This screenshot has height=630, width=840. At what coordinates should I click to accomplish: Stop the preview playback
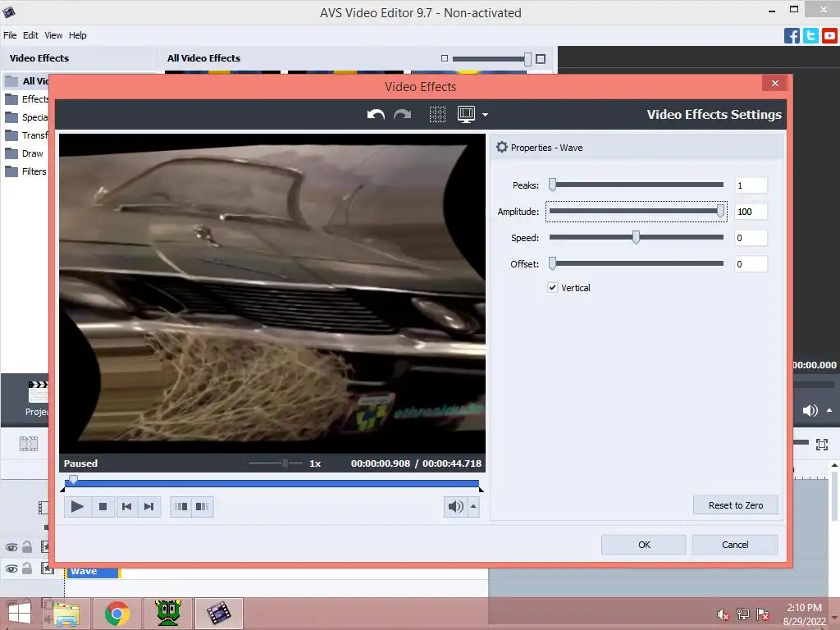pos(103,506)
